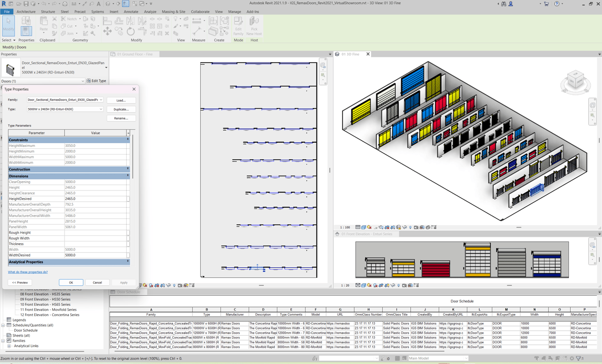This screenshot has width=602, height=364.
Task: Click the WidthDesired value field
Action: click(96, 255)
